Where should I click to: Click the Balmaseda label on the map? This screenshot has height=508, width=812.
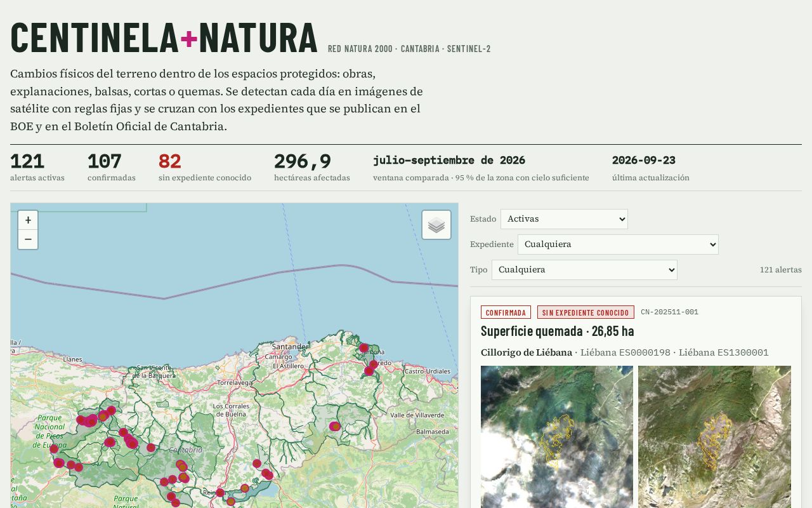[x=432, y=432]
